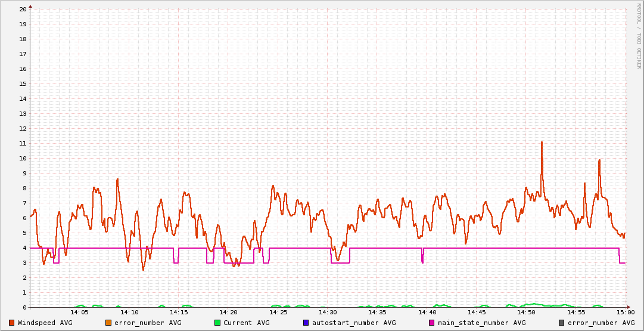The image size is (644, 331).
Task: Click the 14:05 time axis label
Action: coord(80,313)
